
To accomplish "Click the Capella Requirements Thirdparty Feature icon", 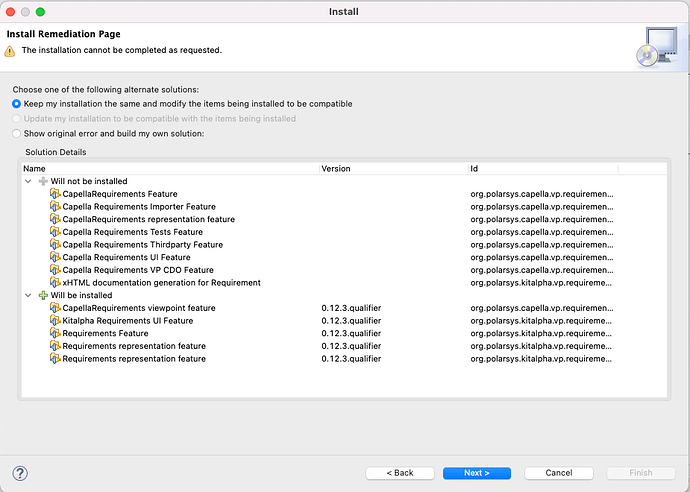I will [x=55, y=244].
